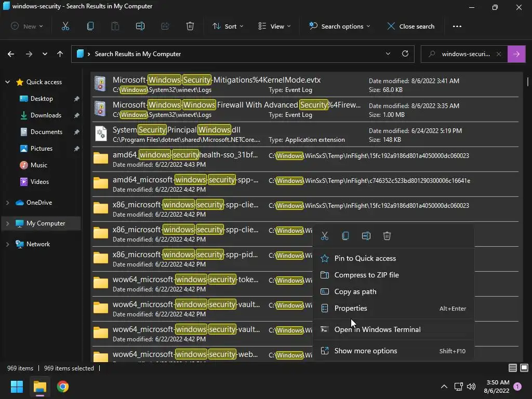The height and width of the screenshot is (399, 532).
Task: Expand the Network tree node
Action: pos(7,244)
